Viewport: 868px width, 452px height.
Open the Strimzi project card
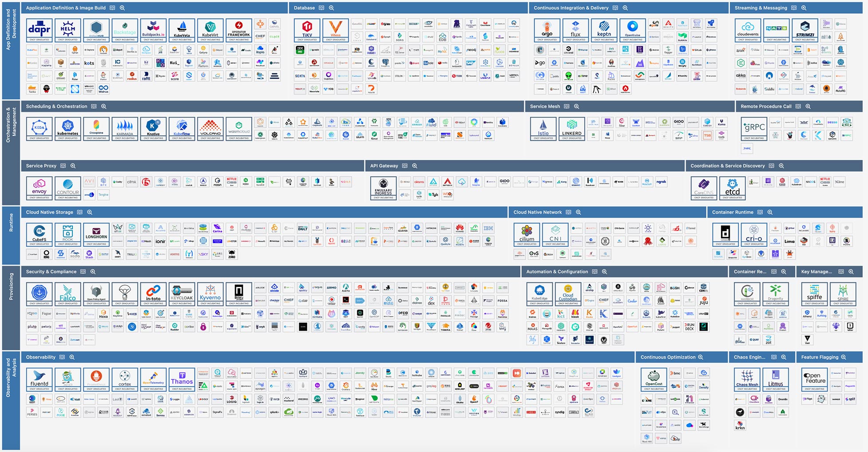point(805,30)
